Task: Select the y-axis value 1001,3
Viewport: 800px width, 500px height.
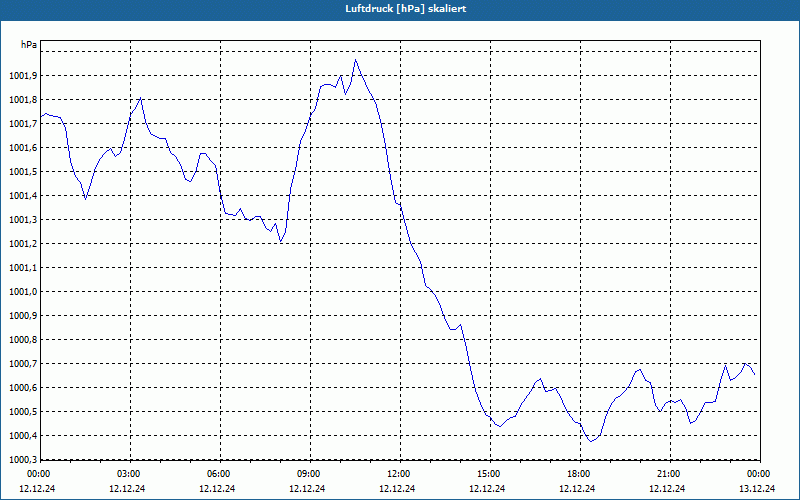Action: pos(23,219)
